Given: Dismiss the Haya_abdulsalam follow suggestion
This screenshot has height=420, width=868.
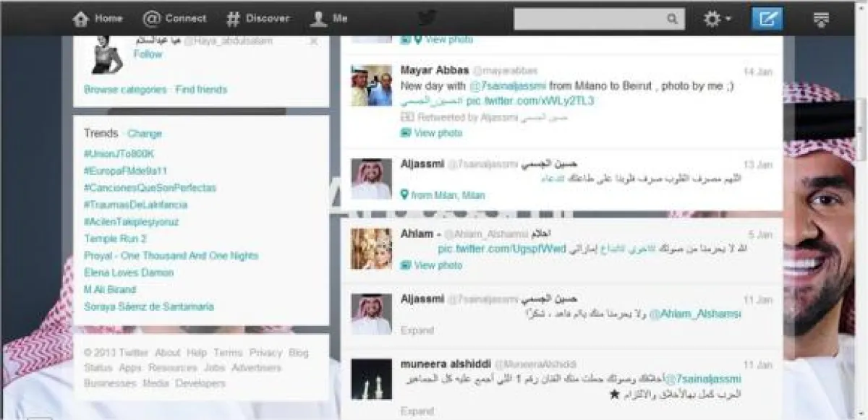Looking at the screenshot, I should pos(313,42).
